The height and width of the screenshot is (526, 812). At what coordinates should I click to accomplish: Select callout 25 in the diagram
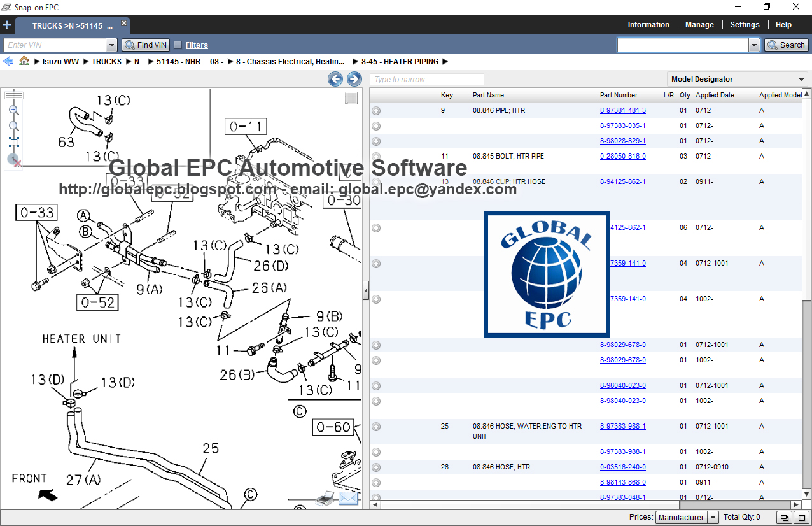(211, 448)
